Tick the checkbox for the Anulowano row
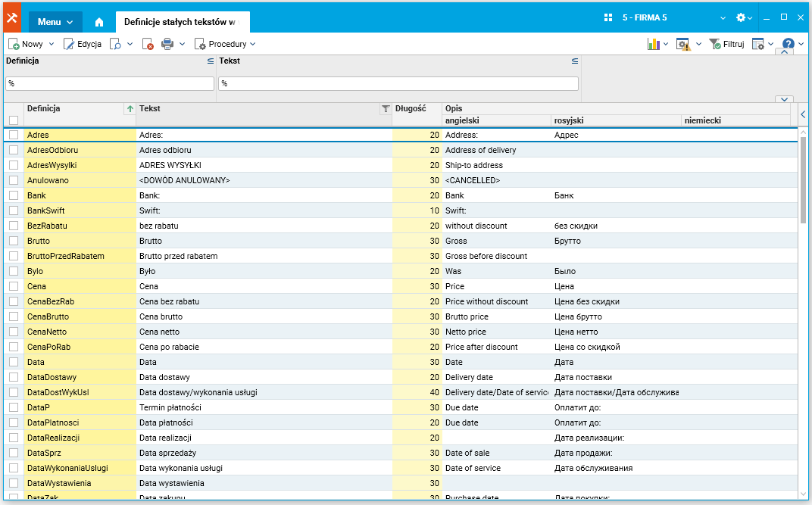 (14, 181)
